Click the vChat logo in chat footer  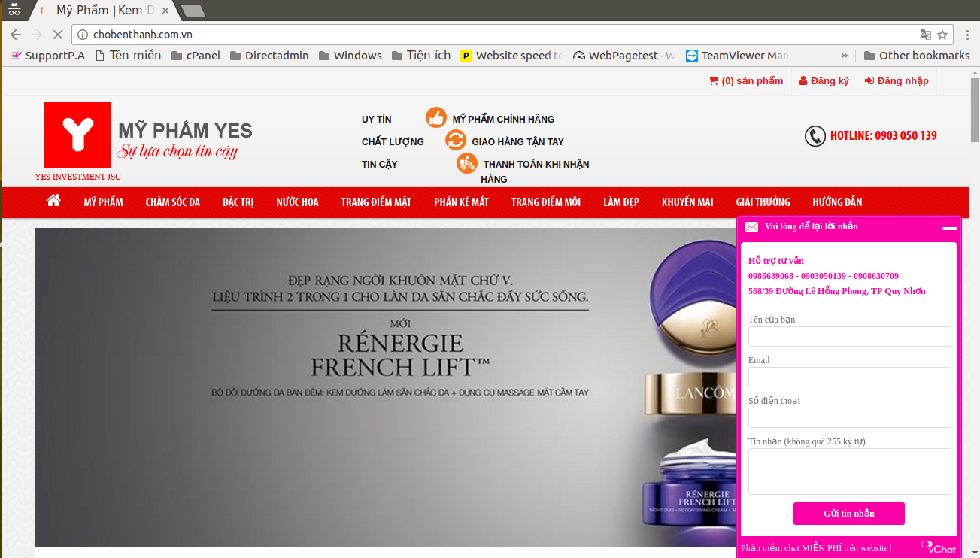click(939, 547)
